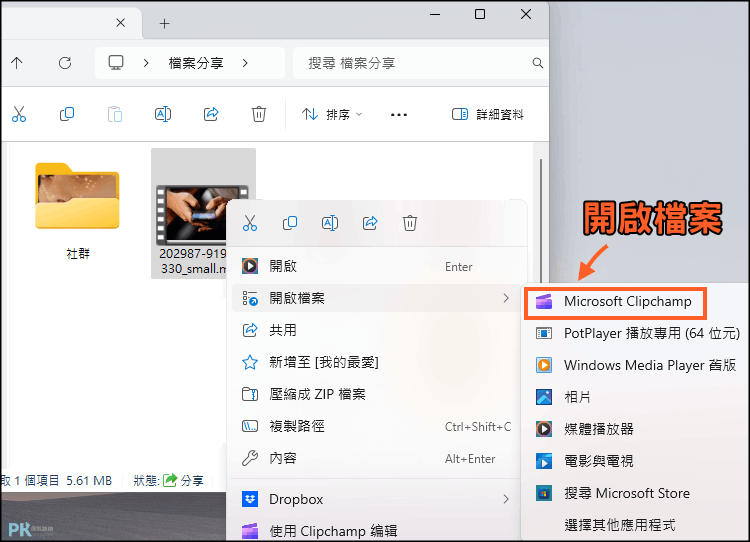Toggle the 詳細資料 details pane
Viewport: 750px width, 542px height.
(487, 114)
